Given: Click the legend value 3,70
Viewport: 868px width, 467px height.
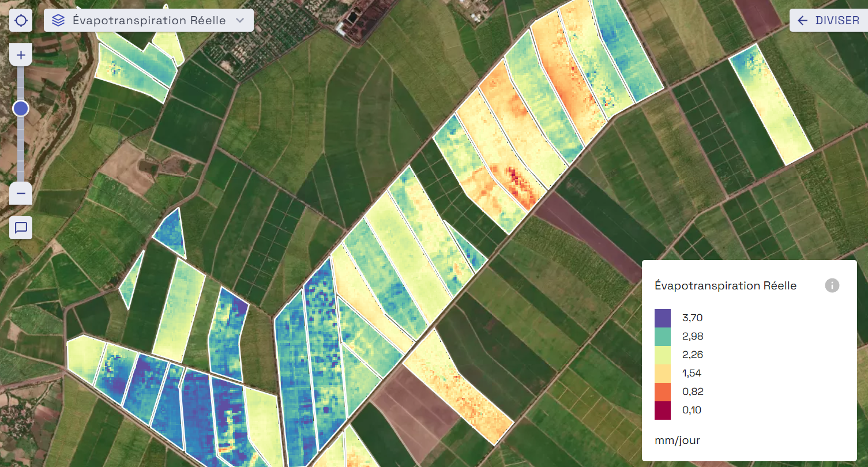Looking at the screenshot, I should tap(693, 318).
